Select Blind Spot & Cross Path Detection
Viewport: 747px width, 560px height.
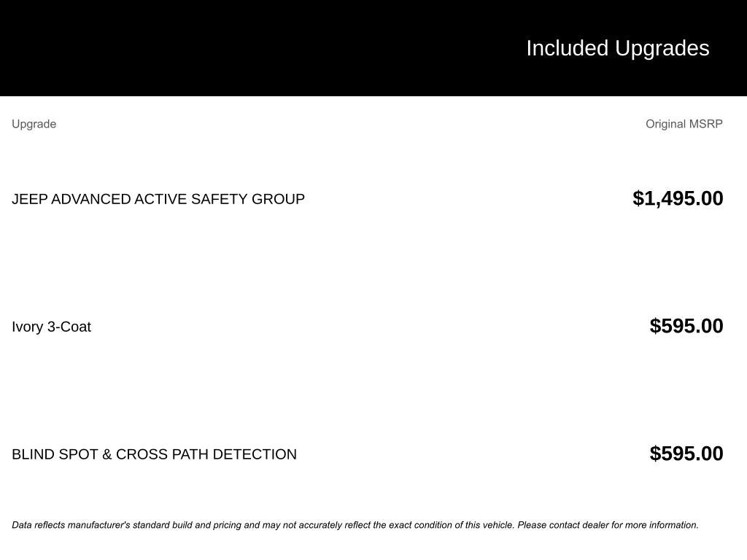[x=154, y=454]
